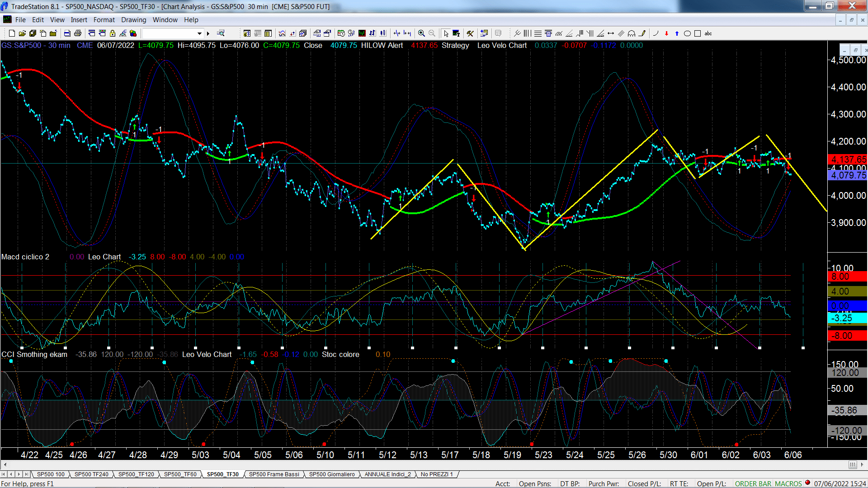Image resolution: width=868 pixels, height=488 pixels.
Task: Open the Drawing menu
Action: (133, 20)
